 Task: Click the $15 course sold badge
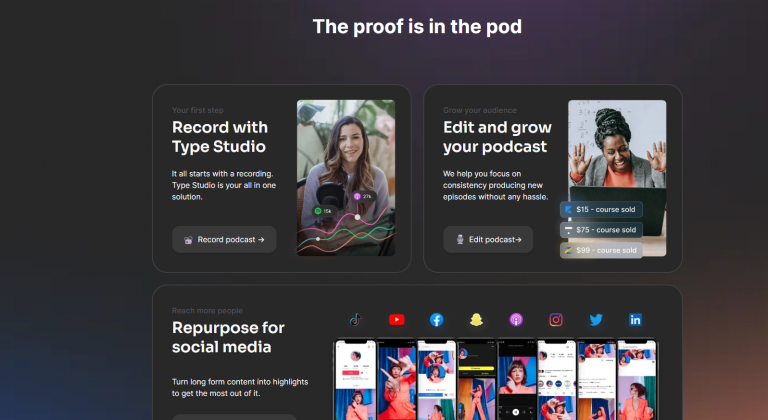coord(601,210)
